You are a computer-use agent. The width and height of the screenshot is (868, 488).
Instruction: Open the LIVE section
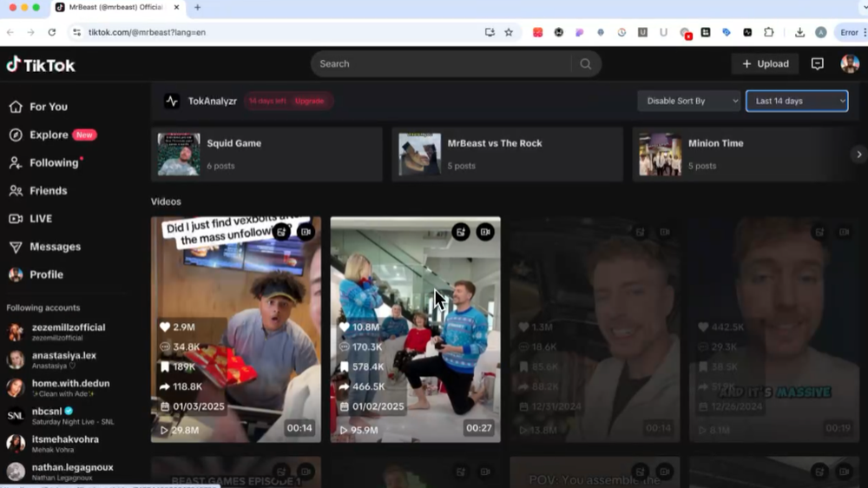point(30,219)
